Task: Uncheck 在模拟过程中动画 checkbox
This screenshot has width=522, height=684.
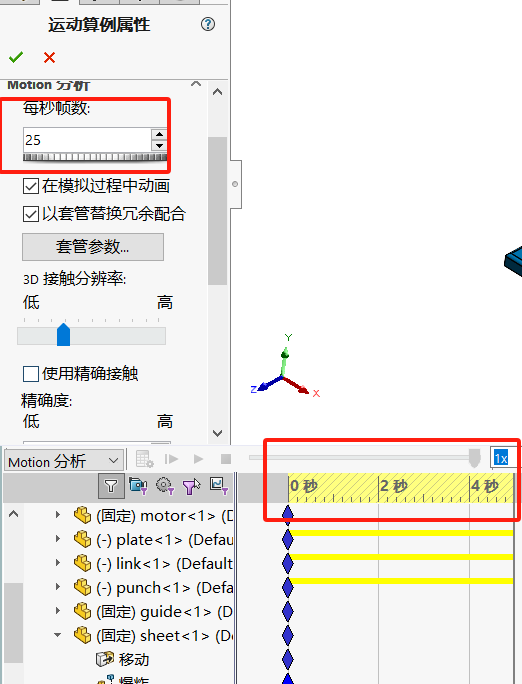Action: coord(31,186)
